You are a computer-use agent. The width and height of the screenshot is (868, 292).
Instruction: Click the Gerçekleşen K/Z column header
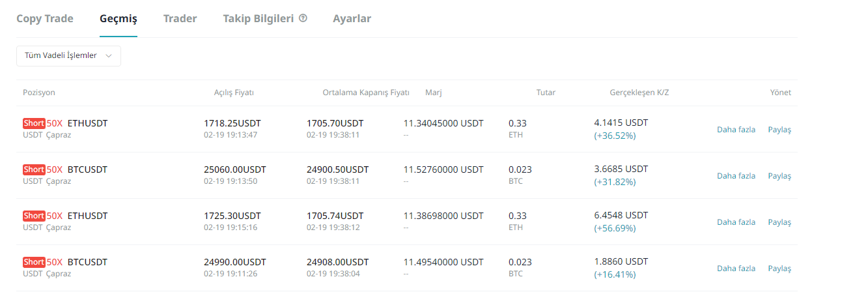click(639, 93)
